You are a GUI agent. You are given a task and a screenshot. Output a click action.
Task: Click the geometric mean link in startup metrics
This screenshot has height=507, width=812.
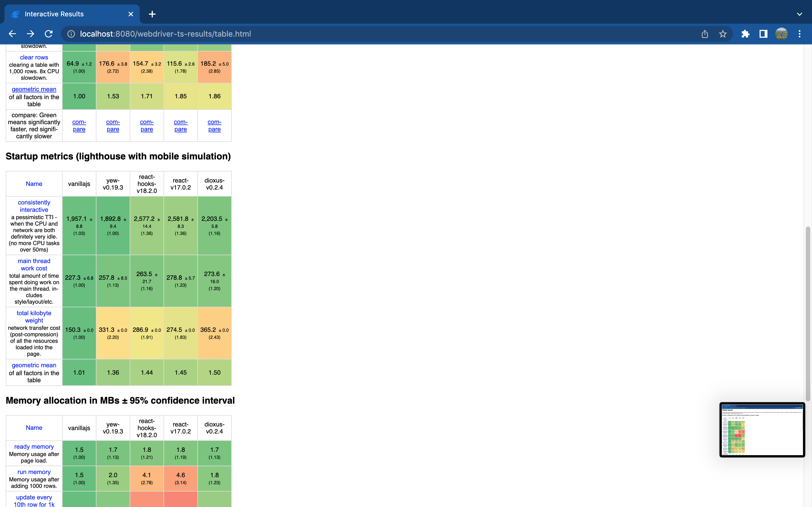tap(34, 365)
